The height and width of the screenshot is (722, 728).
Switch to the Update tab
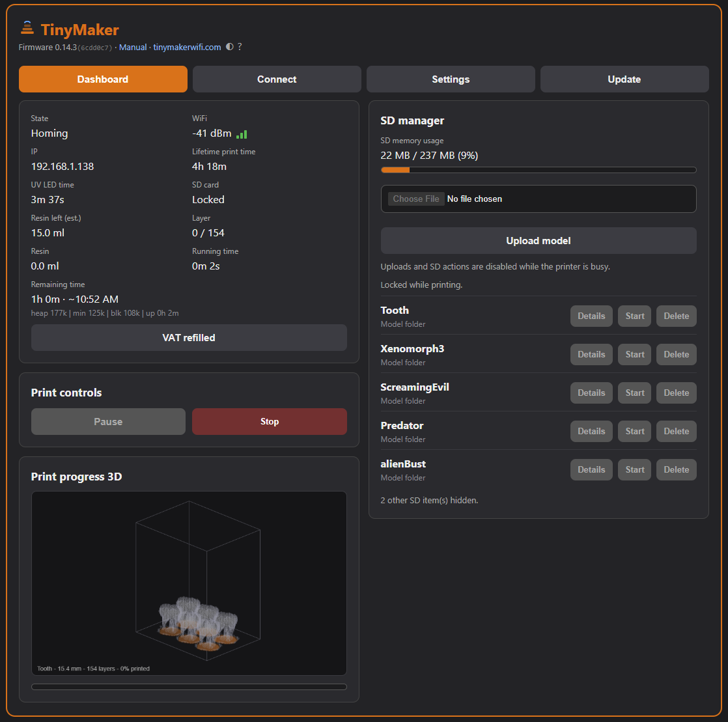point(624,79)
